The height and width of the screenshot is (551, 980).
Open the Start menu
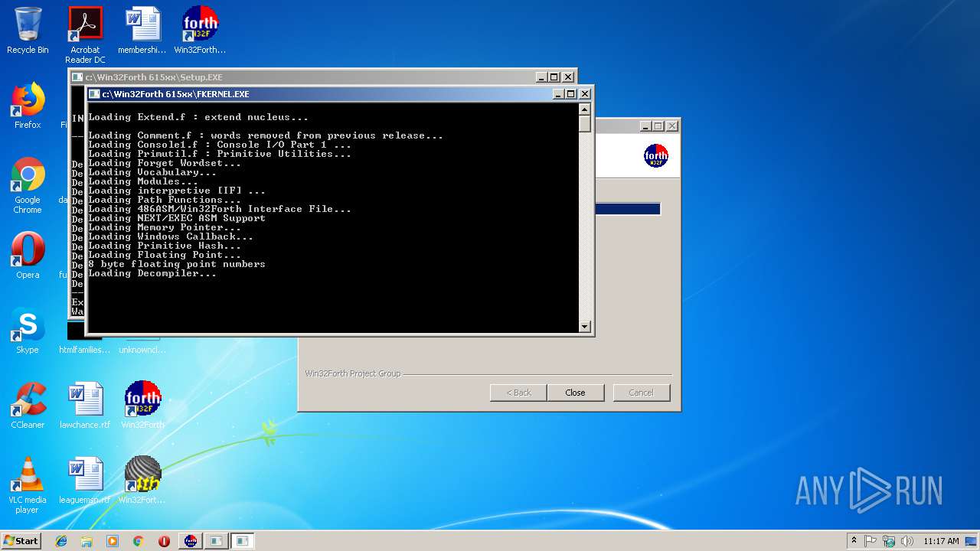coord(21,541)
